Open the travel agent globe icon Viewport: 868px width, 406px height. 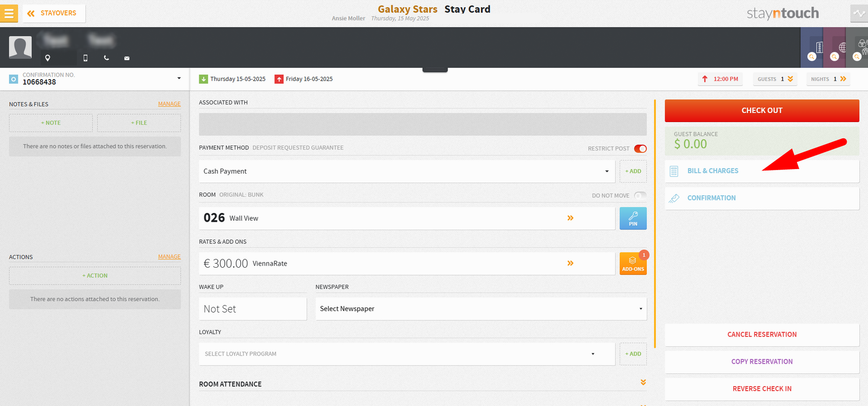[835, 47]
